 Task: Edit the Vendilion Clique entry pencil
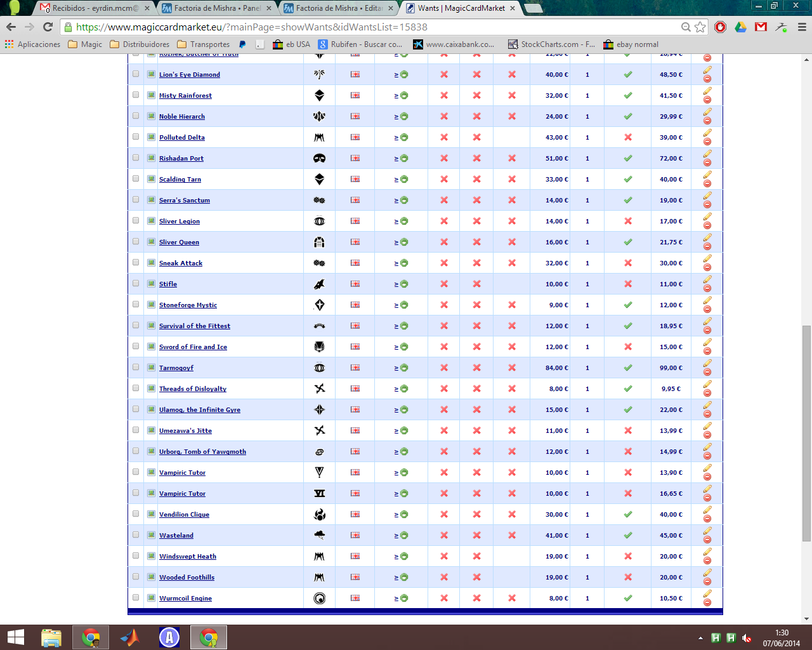pos(707,510)
